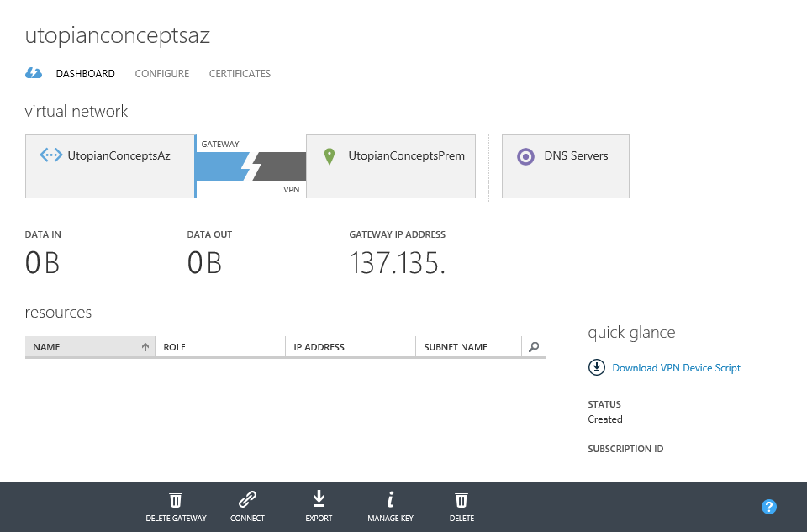
Task: Click the CONNECT chain-link icon
Action: pyautogui.click(x=247, y=499)
